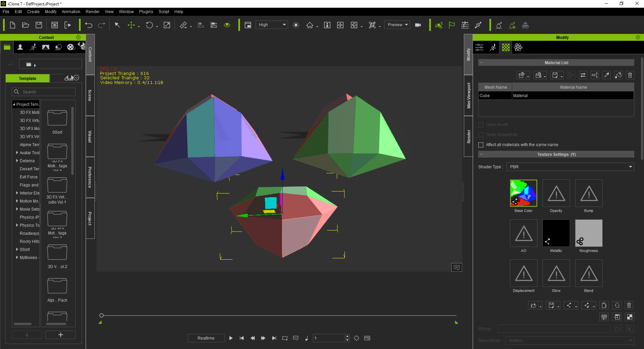Enable Affect all materials with same name
644x349 pixels.
click(x=481, y=145)
